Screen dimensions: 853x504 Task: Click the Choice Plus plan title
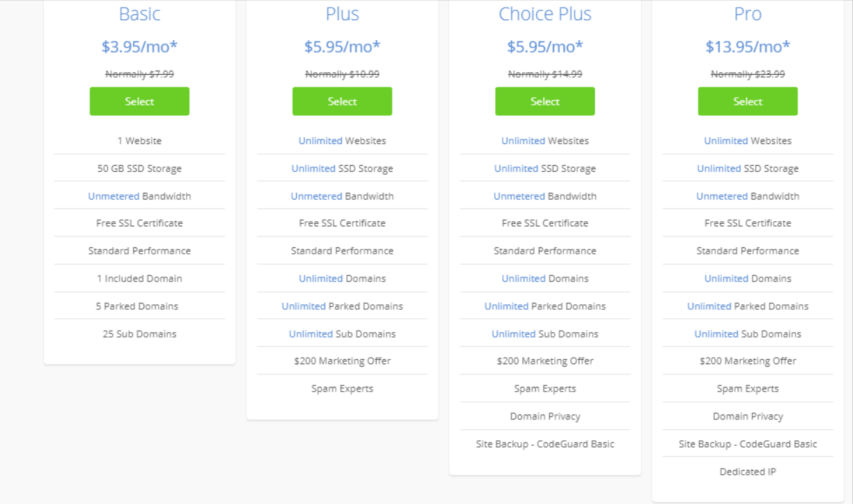545,14
